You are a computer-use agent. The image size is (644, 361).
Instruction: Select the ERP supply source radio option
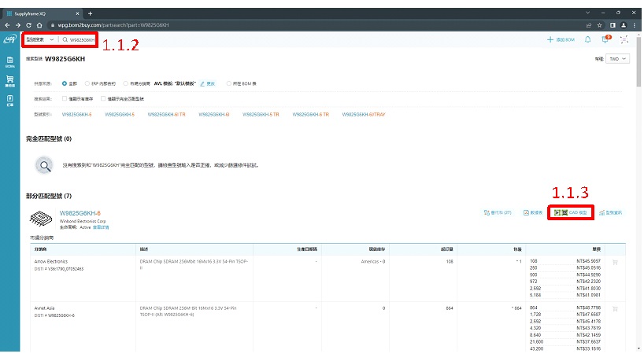click(x=86, y=83)
